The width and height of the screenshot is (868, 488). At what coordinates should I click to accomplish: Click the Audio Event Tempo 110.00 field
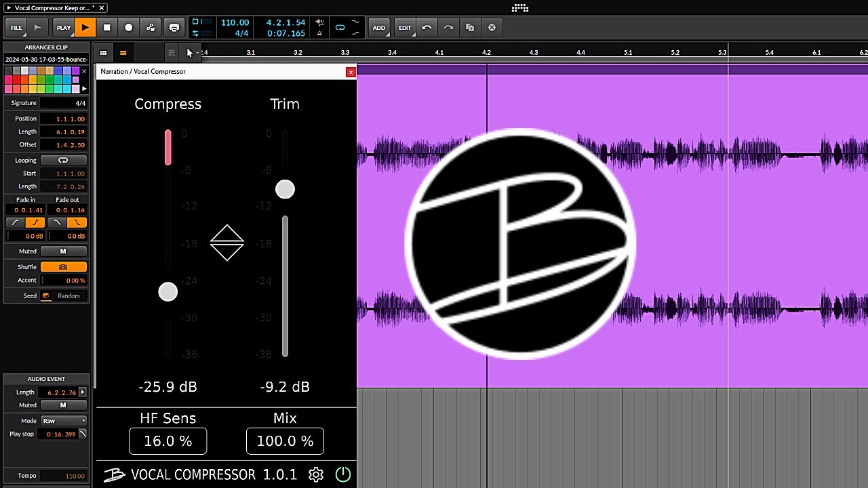pos(64,476)
